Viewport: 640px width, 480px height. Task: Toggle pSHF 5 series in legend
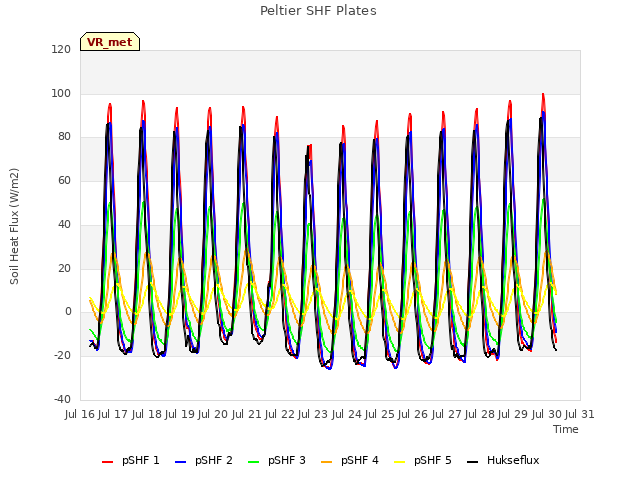point(423,460)
